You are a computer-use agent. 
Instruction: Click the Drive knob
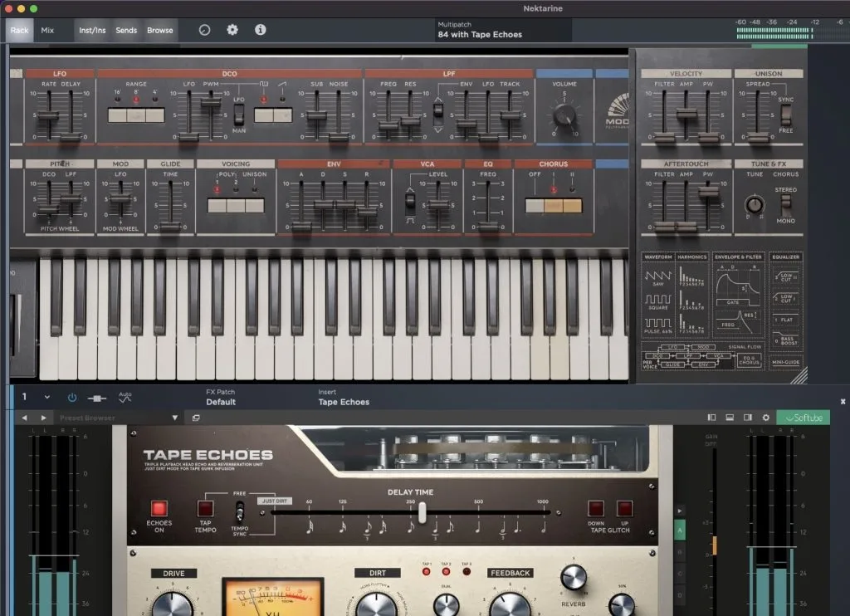173,604
